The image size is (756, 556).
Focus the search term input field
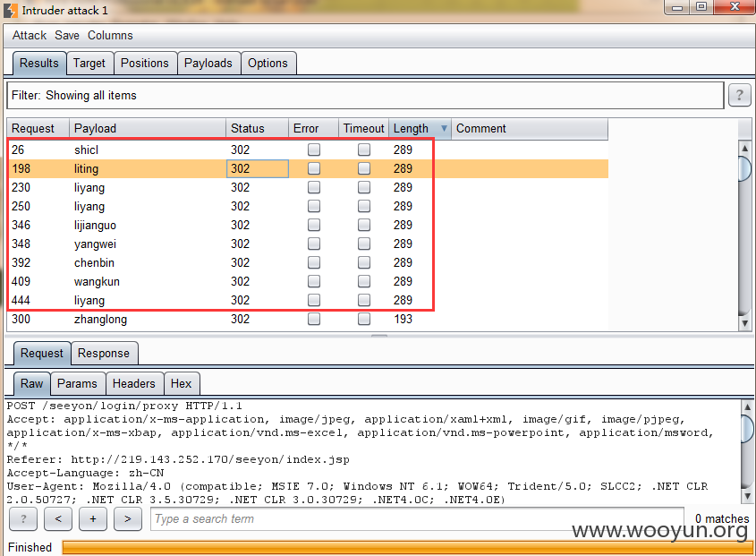tap(418, 518)
